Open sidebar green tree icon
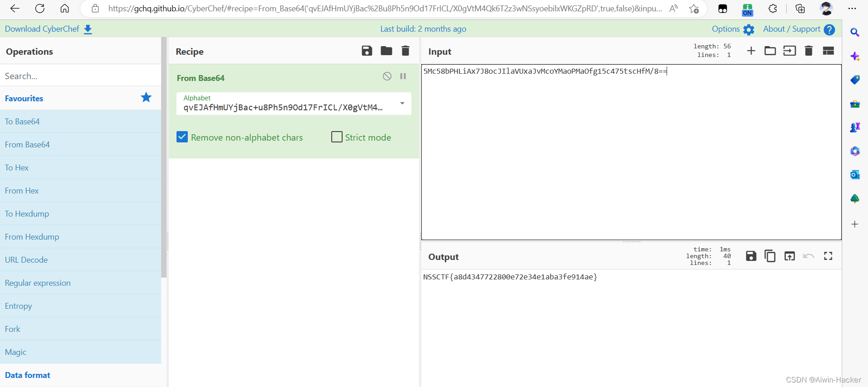This screenshot has height=387, width=868. tap(855, 198)
